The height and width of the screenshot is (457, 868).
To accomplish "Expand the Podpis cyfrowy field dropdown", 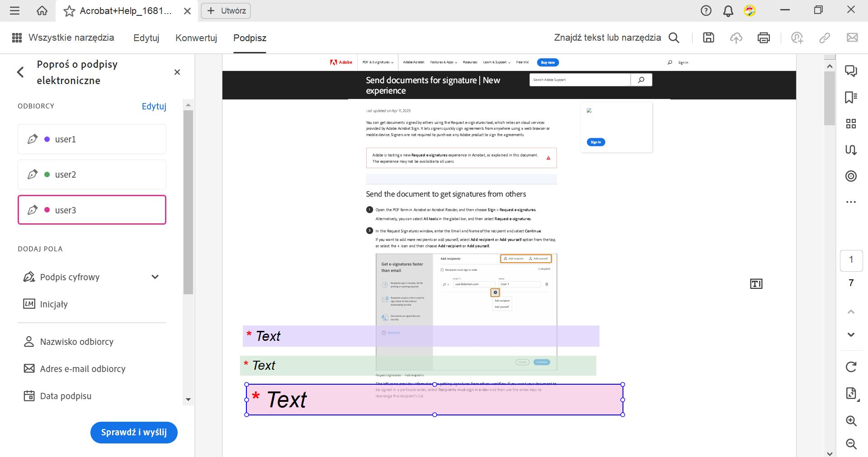I will click(x=155, y=277).
